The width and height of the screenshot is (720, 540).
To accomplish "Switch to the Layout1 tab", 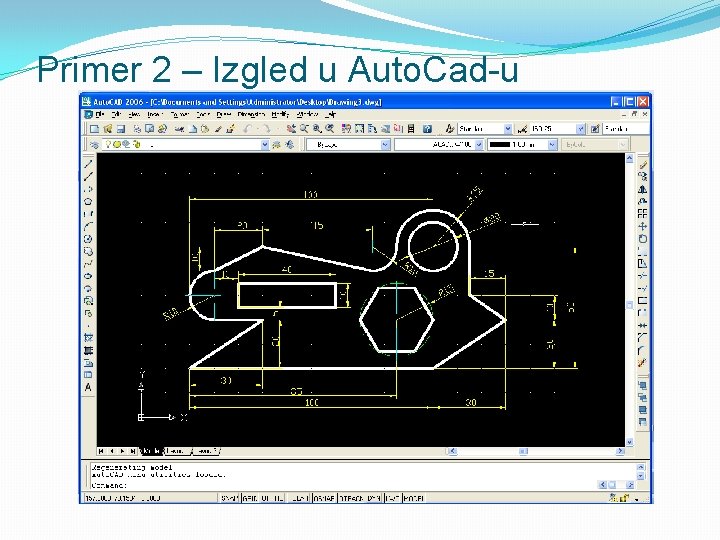I will (177, 451).
